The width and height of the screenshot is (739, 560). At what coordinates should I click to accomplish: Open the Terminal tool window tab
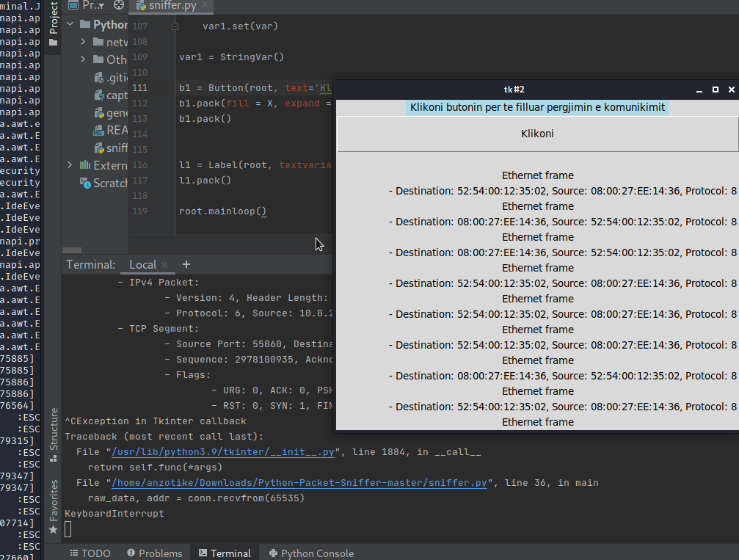225,553
